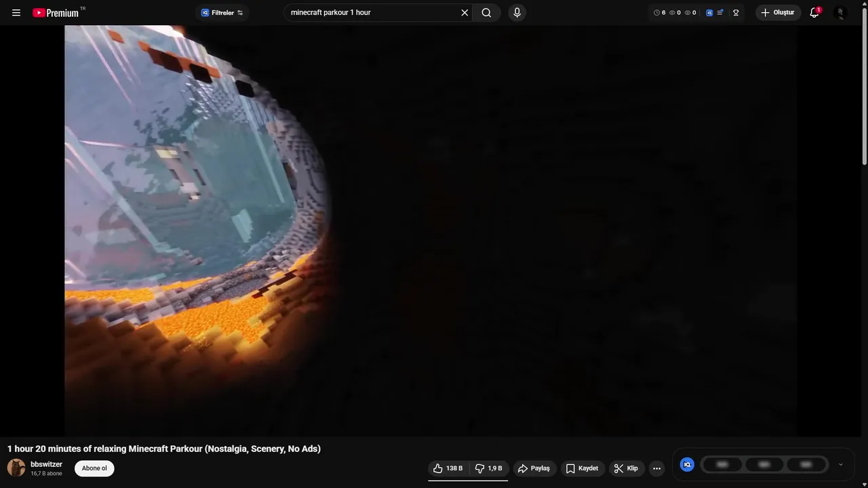Start voice search with microphone

517,13
